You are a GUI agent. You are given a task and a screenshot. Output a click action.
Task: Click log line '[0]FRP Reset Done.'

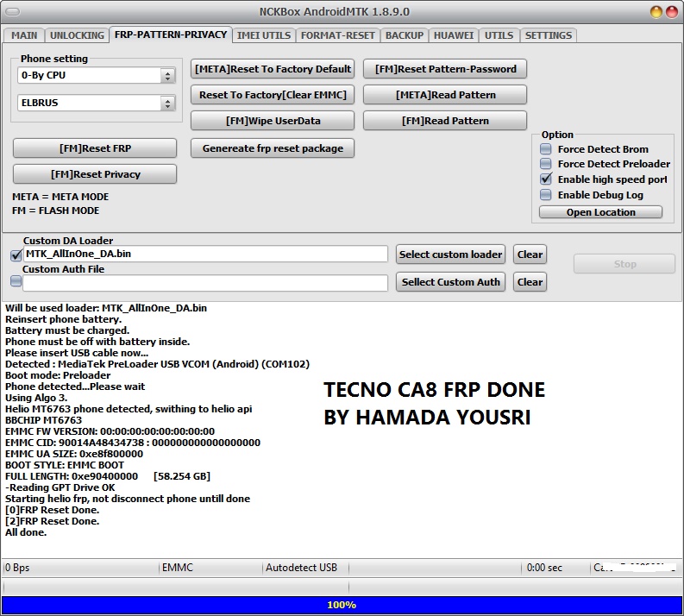pos(53,510)
